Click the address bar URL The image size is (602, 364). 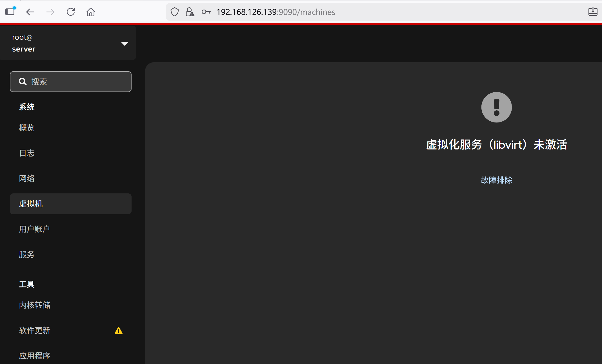(276, 12)
